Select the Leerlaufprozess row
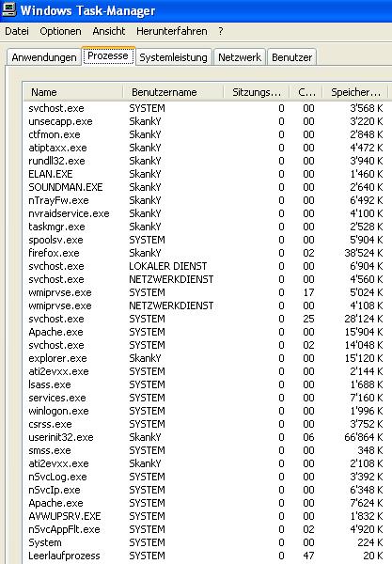The height and width of the screenshot is (564, 392). click(206, 556)
